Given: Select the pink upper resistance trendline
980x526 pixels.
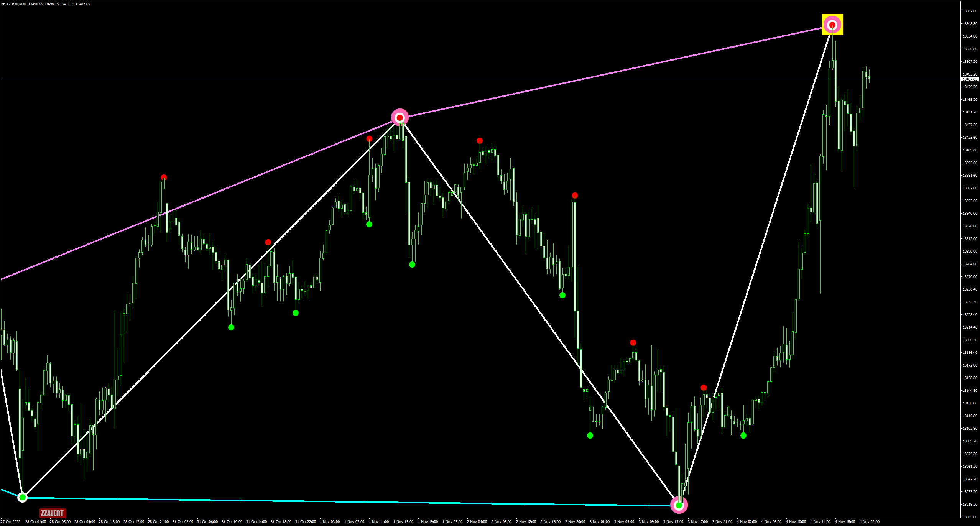Looking at the screenshot, I should [613, 72].
